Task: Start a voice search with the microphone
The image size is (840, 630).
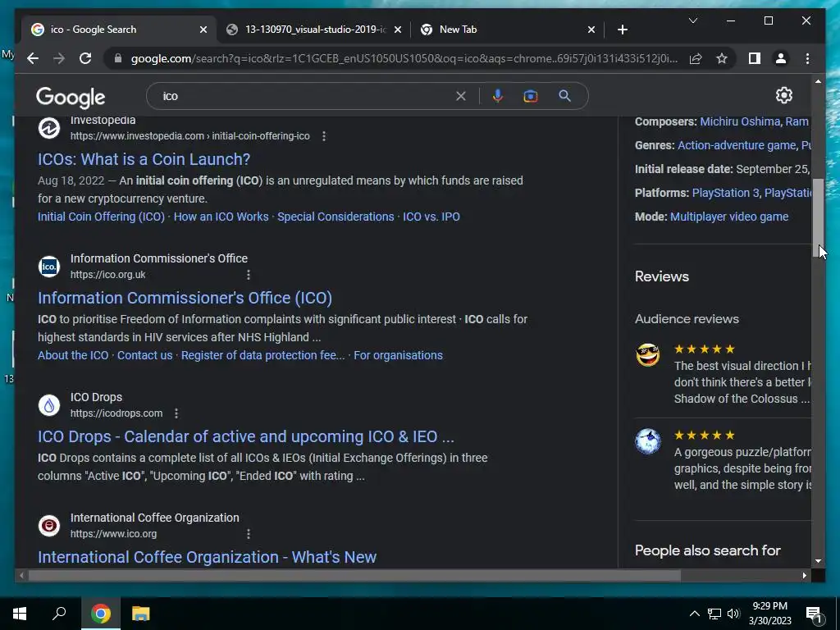Action: tap(497, 96)
